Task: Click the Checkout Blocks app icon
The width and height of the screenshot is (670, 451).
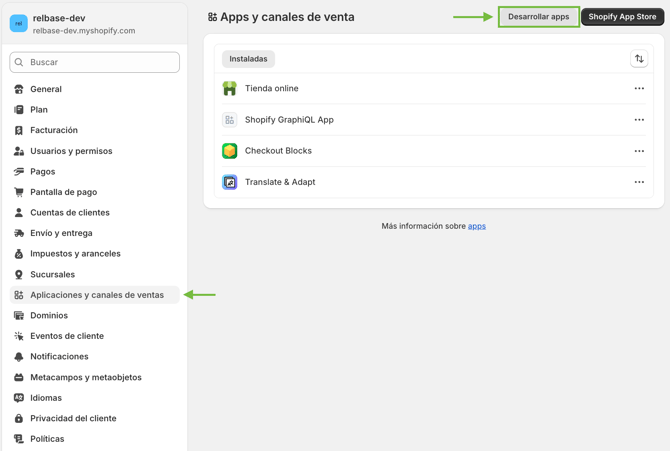Action: [x=229, y=151]
